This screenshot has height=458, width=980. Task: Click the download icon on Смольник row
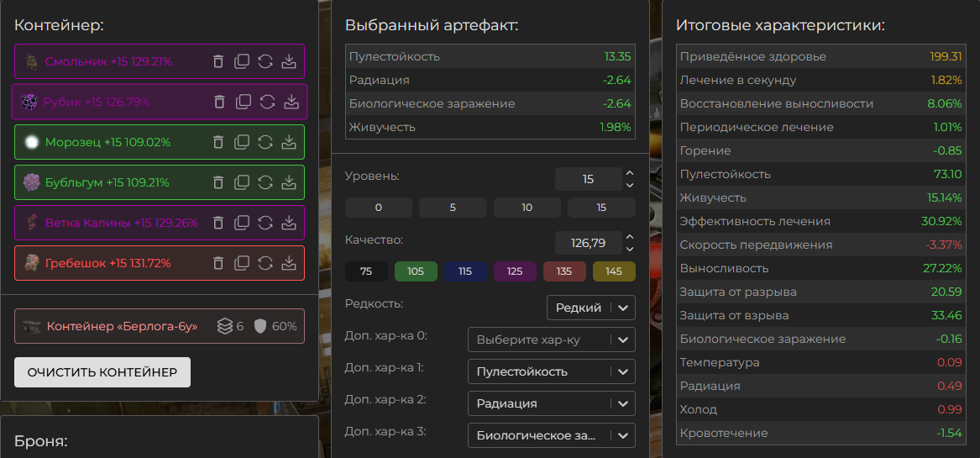coord(288,61)
